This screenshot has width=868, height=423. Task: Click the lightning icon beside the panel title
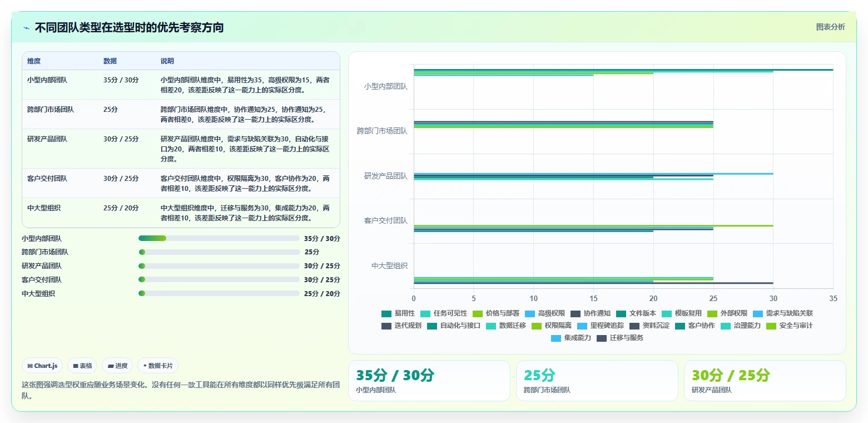click(x=27, y=28)
